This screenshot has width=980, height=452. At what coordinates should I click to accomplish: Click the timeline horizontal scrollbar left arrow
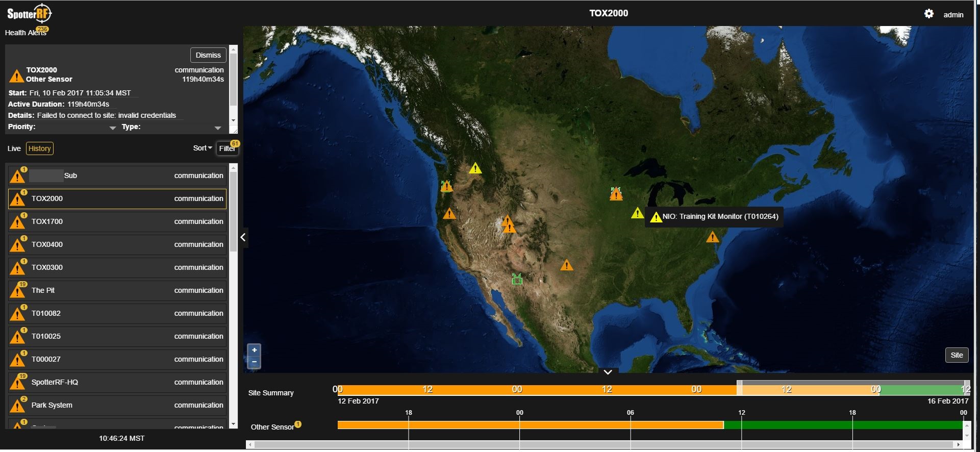pyautogui.click(x=250, y=445)
